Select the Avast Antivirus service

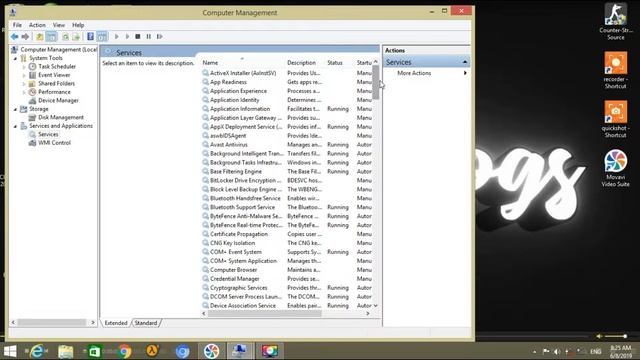click(229, 144)
